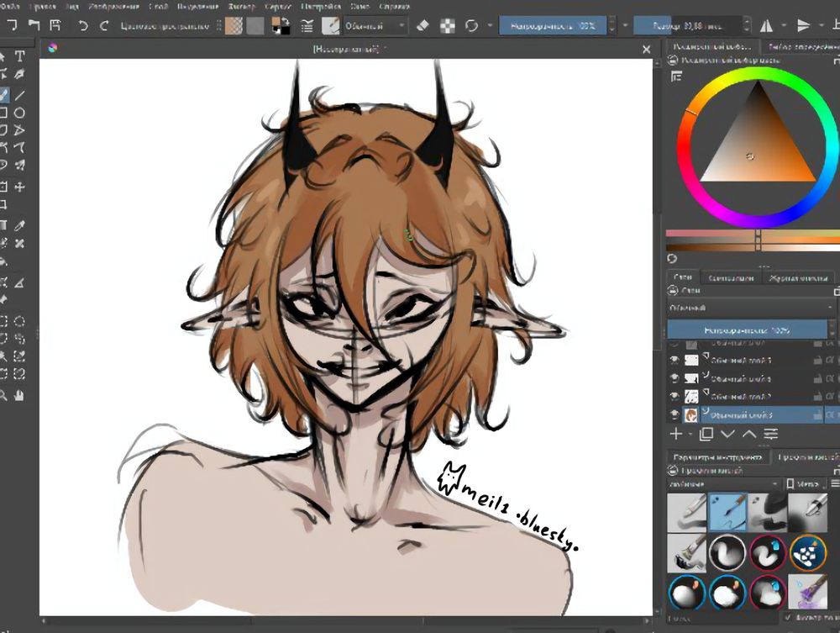Reload the original brush preset
Image resolution: width=840 pixels, height=633 pixels.
(471, 25)
